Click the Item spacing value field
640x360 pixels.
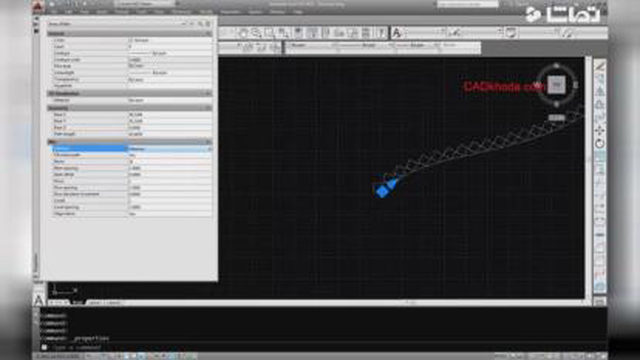click(x=170, y=168)
